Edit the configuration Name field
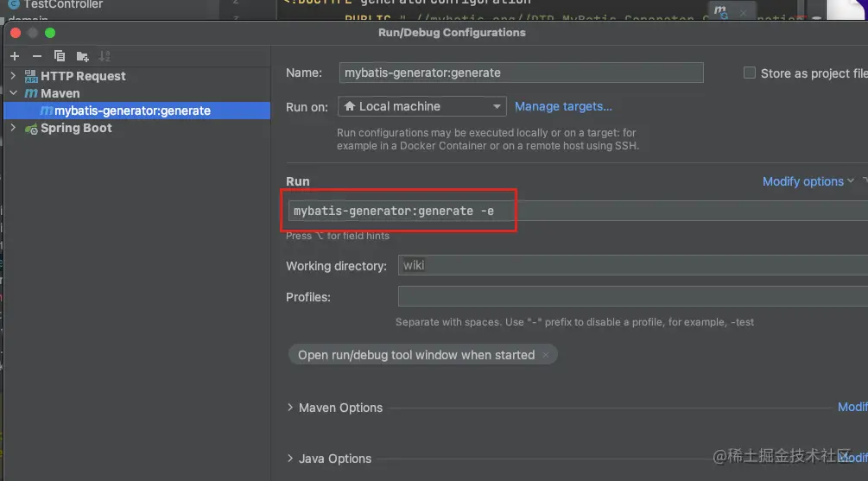The height and width of the screenshot is (481, 868). pyautogui.click(x=521, y=73)
